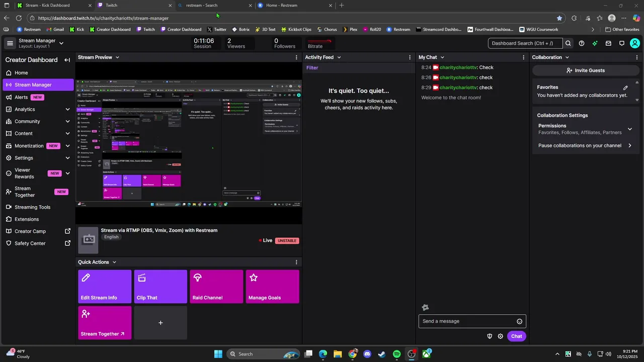Click the Raid Channel quick action
The image size is (644, 362).
click(x=216, y=287)
